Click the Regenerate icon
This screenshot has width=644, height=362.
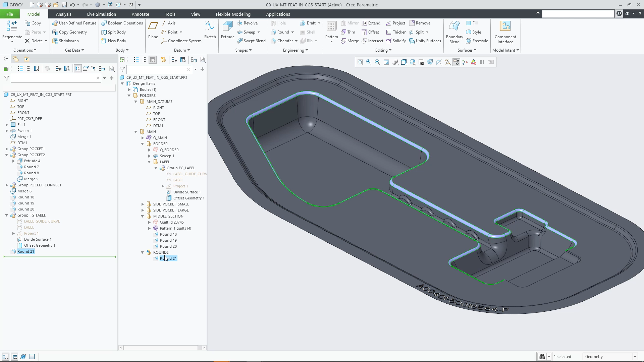12,26
